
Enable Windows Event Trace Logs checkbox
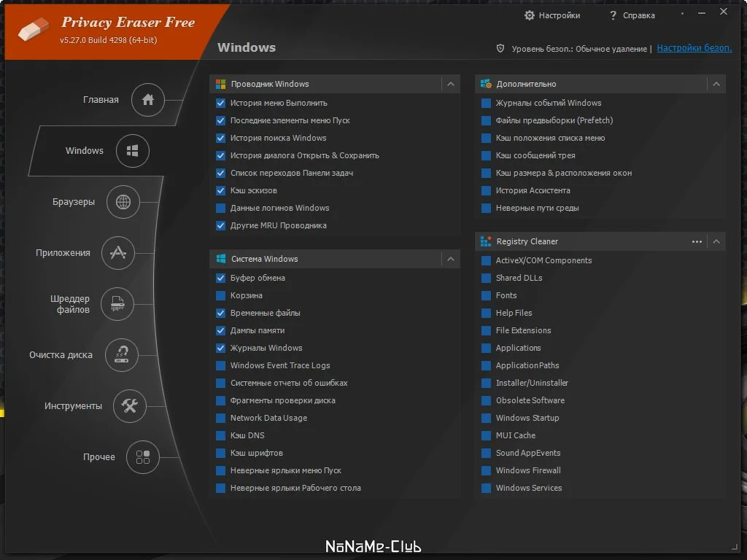click(x=220, y=366)
